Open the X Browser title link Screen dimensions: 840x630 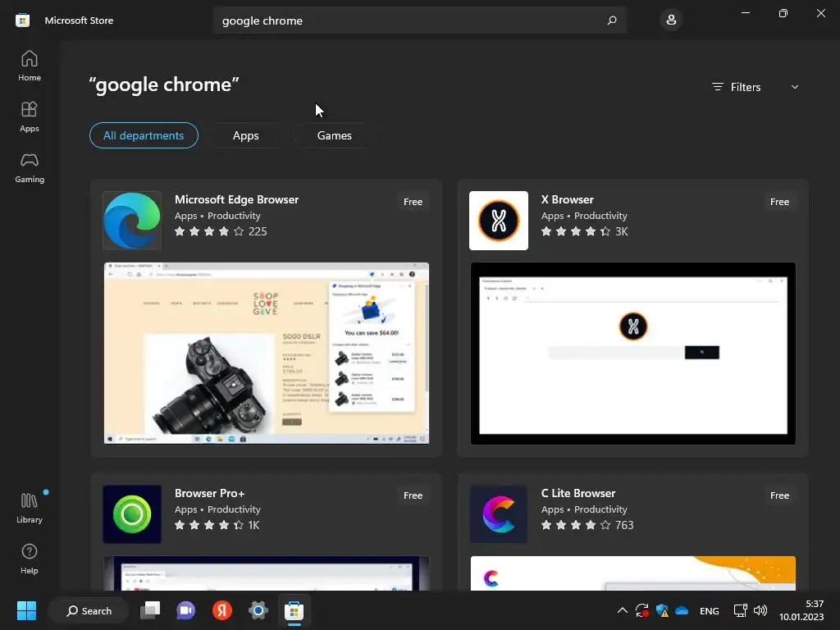click(x=568, y=199)
